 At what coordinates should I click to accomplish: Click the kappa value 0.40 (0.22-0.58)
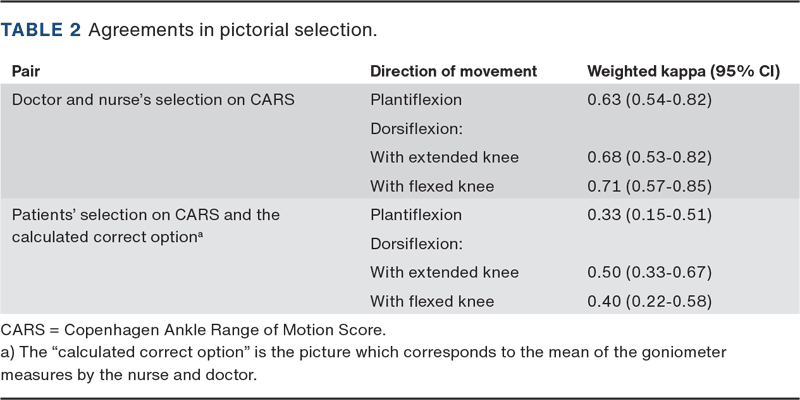[x=648, y=301]
